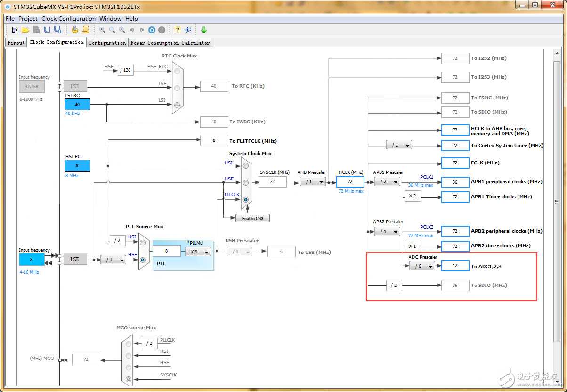The height and width of the screenshot is (392, 567).
Task: Click the green download arrow icon
Action: point(204,30)
